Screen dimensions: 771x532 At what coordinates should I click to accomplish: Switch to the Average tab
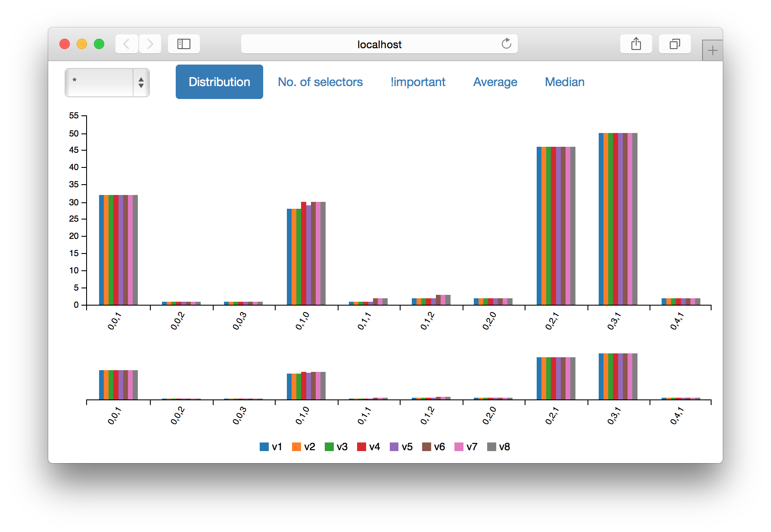495,82
